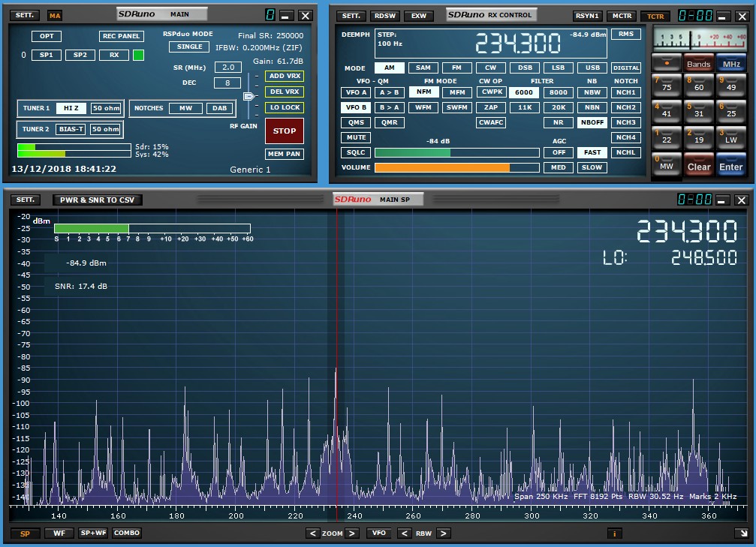Click the PWR & SNR TO CSV button
This screenshot has height=547, width=756.
click(98, 200)
